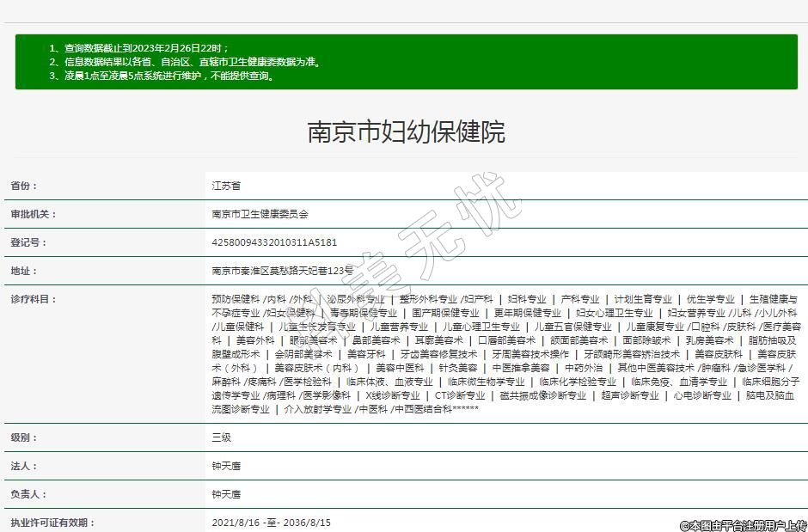
Task: Select the 省份 field label
Action: 24,186
